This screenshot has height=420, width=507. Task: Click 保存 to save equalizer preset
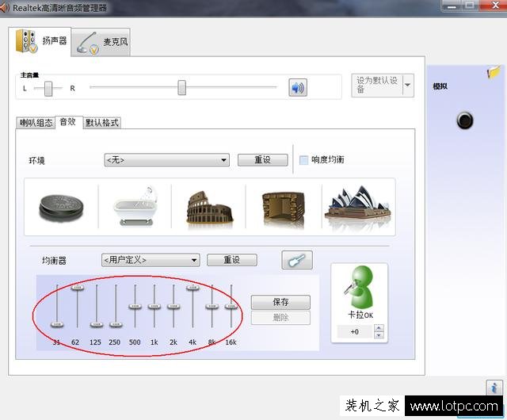[280, 302]
